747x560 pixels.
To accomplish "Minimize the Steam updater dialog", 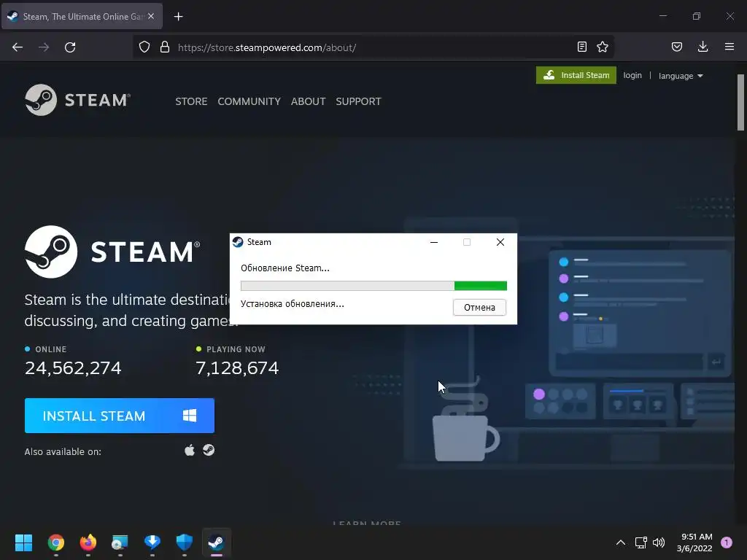I will click(x=434, y=242).
